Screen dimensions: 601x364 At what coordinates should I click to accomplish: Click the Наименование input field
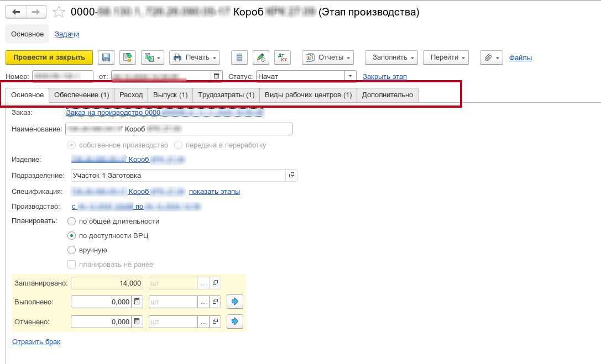pyautogui.click(x=179, y=129)
